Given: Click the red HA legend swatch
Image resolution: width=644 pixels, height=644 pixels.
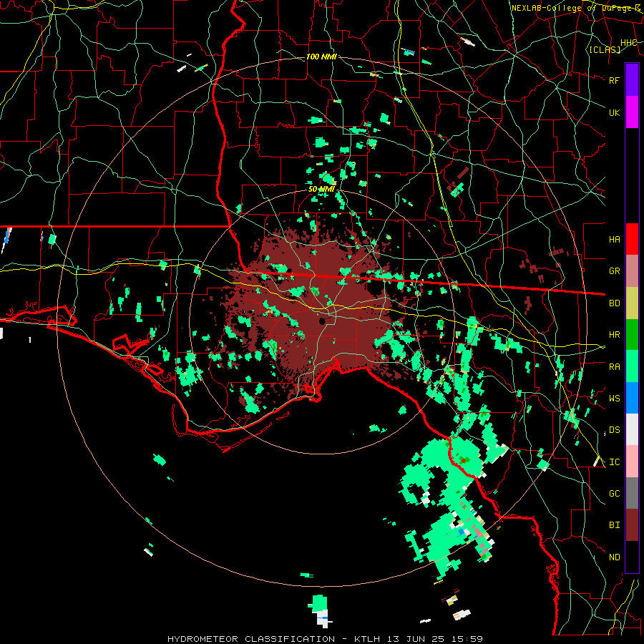Looking at the screenshot, I should pos(632,238).
